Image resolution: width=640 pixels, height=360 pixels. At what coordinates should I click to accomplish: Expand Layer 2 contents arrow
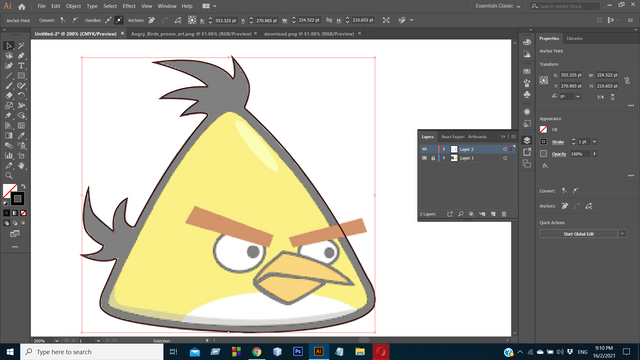click(444, 149)
